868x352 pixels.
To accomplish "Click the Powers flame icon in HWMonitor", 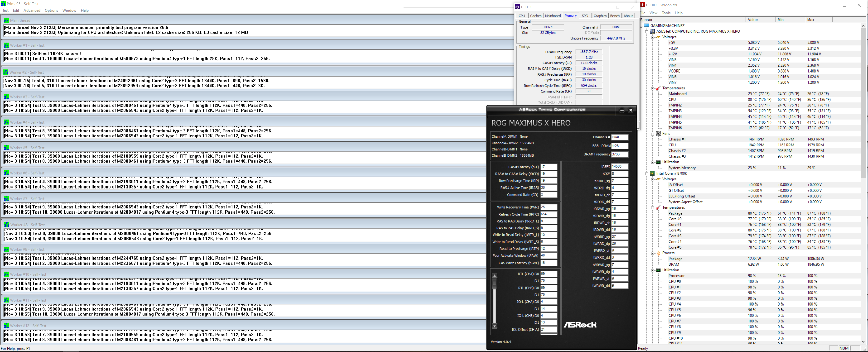I will pos(658,253).
